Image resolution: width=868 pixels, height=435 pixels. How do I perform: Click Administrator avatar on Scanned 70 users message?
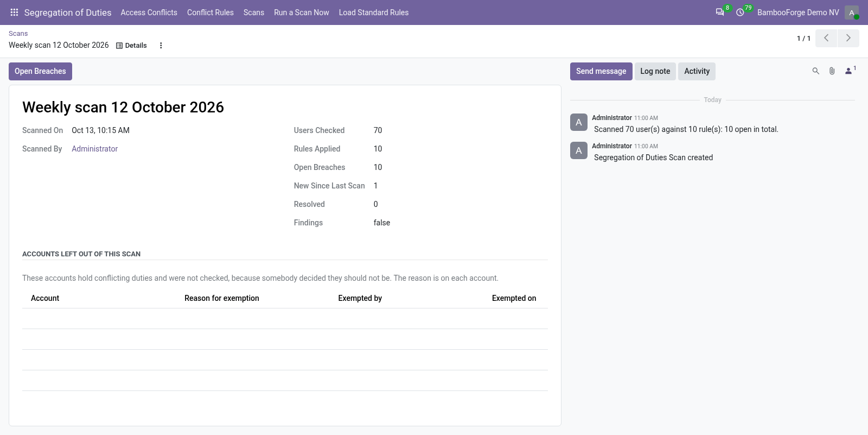579,122
